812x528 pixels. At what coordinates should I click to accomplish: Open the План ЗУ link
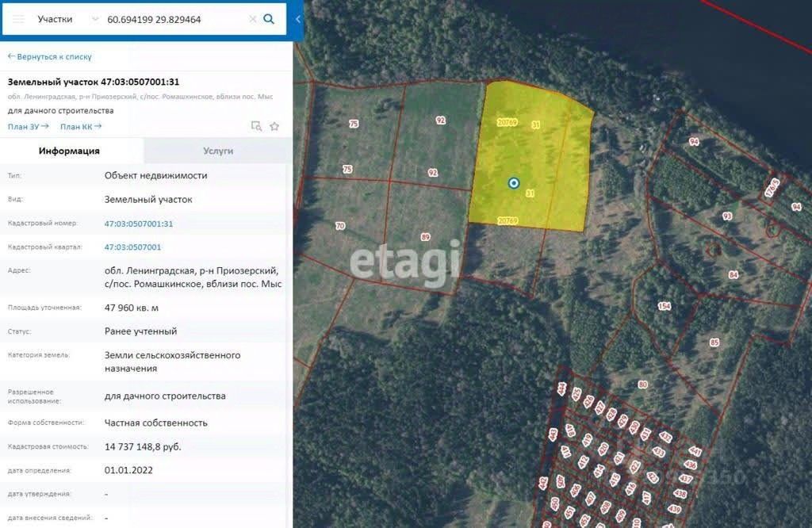coord(28,126)
